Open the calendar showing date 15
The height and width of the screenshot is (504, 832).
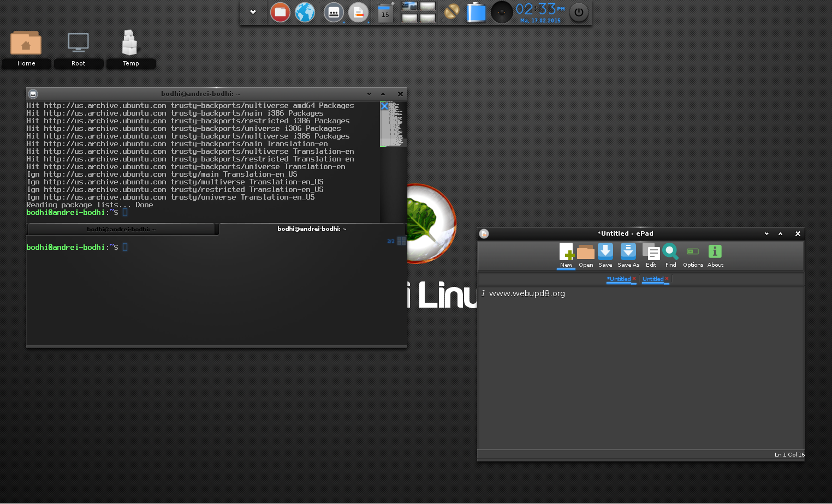tap(385, 12)
